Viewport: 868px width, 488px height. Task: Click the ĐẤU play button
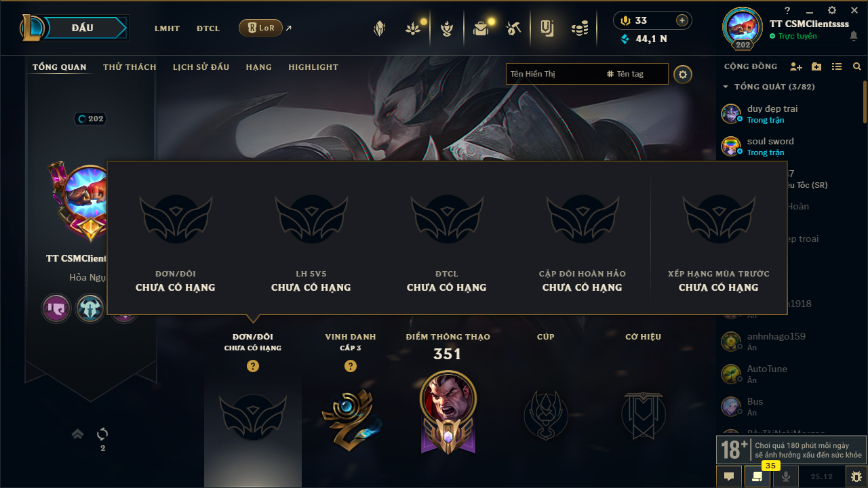pos(82,28)
